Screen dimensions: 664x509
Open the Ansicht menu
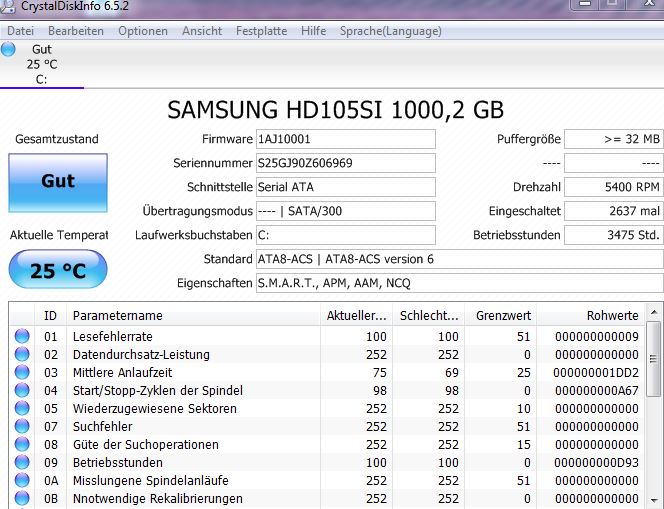click(x=202, y=31)
